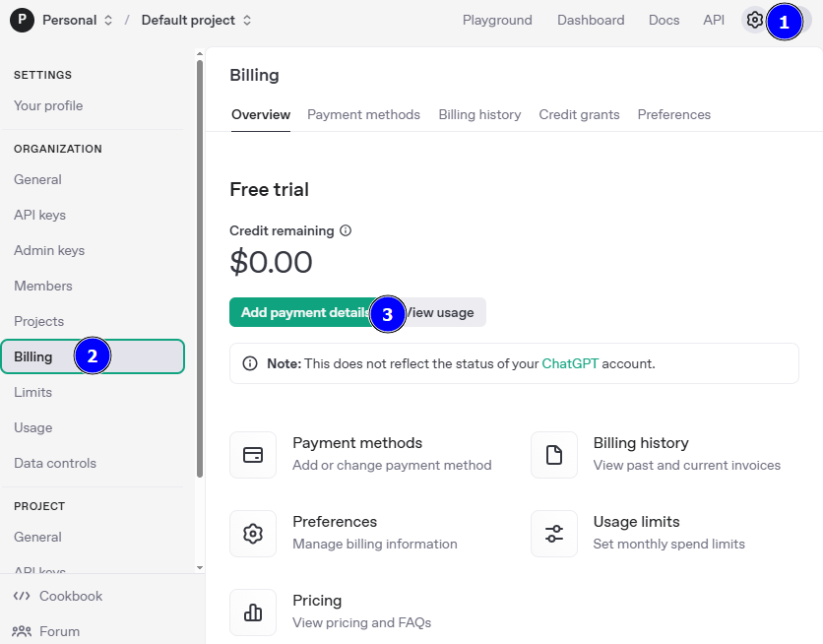The height and width of the screenshot is (644, 823).
Task: Open the settings gear icon in header
Action: coord(754,20)
